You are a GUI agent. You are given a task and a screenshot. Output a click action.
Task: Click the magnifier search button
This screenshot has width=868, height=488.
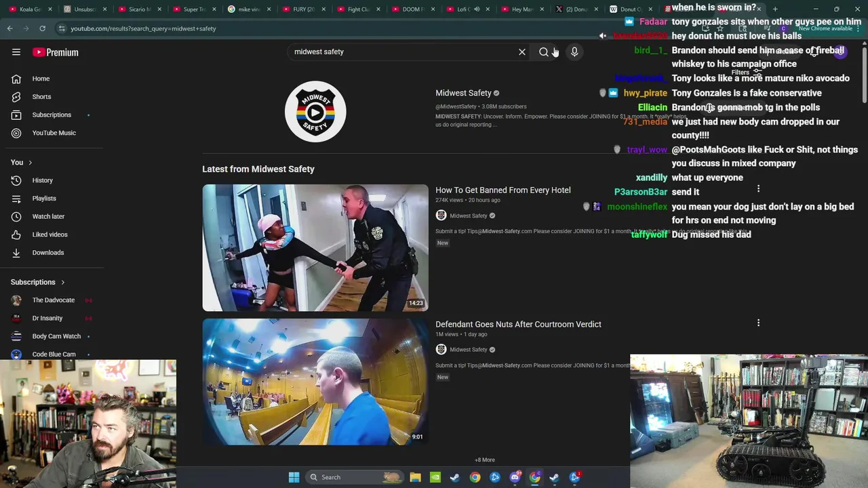point(543,52)
